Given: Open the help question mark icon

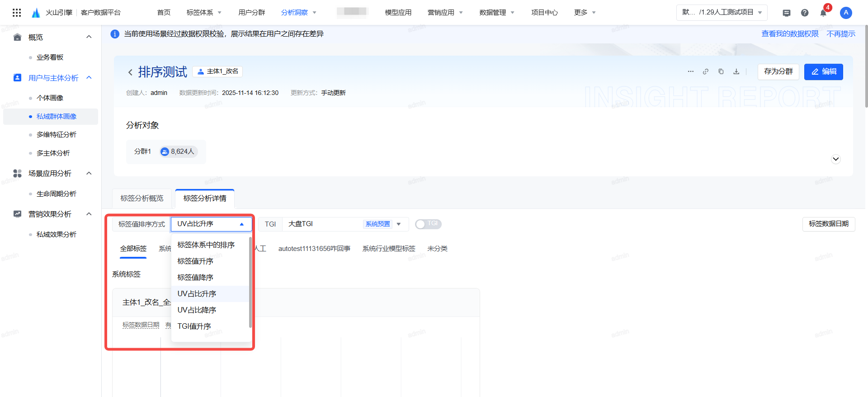Looking at the screenshot, I should coord(805,13).
